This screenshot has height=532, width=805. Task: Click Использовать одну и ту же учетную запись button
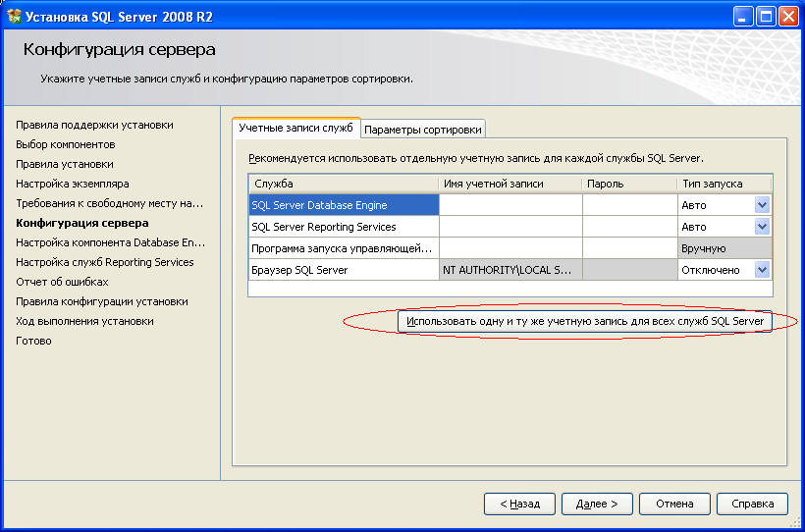tap(585, 322)
